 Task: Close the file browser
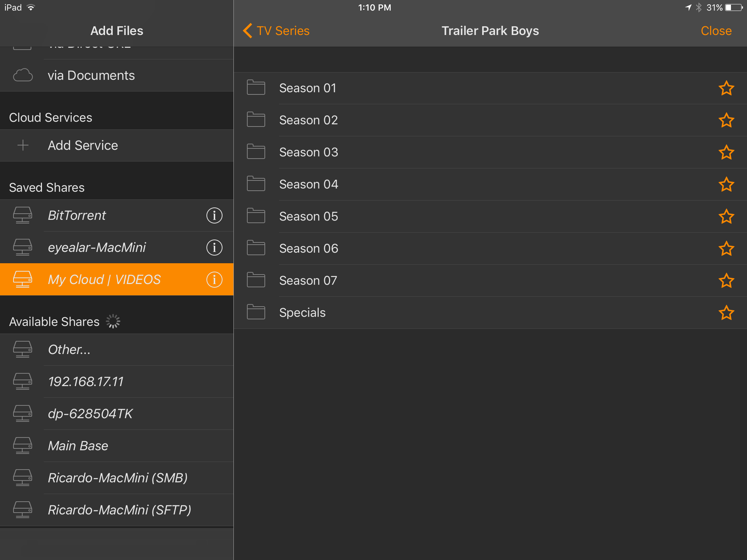[x=716, y=31]
